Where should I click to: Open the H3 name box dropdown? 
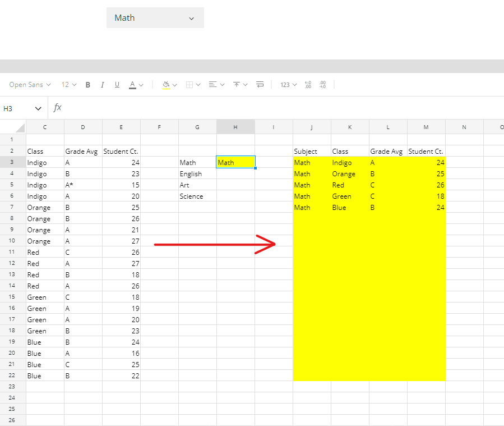pos(38,108)
